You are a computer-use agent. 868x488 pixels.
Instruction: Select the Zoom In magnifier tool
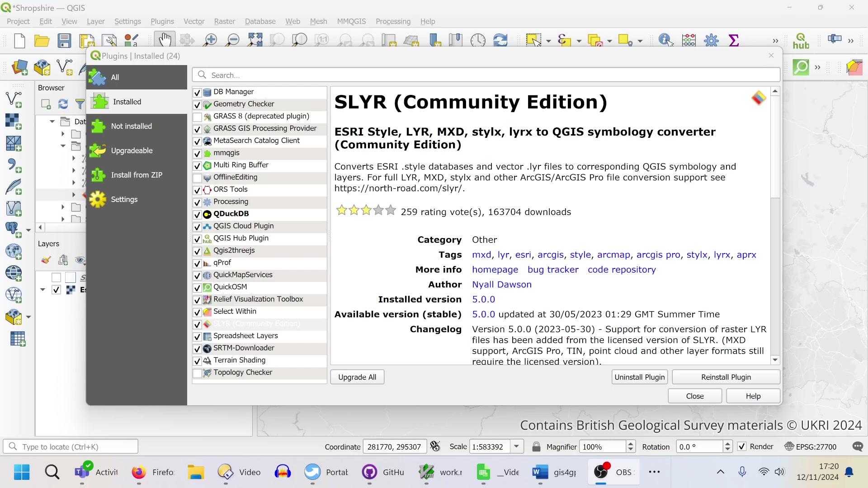pyautogui.click(x=210, y=39)
